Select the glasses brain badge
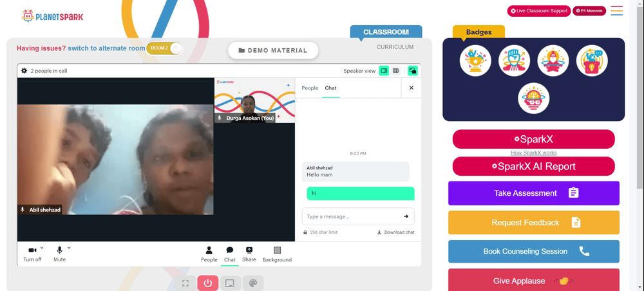This screenshot has height=291, width=644. (x=533, y=98)
